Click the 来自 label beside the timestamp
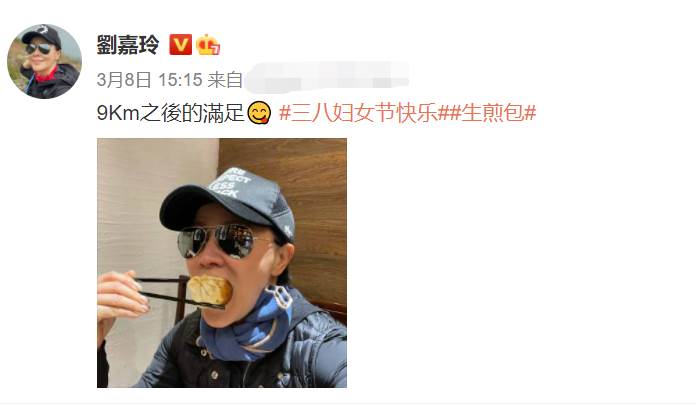696x405 pixels. coord(225,80)
